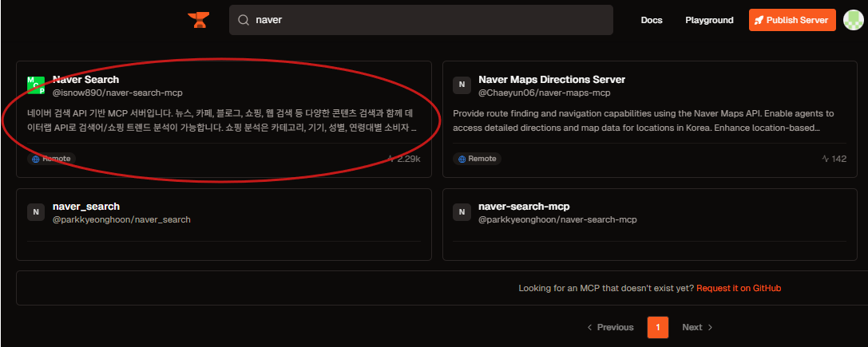Go to the Next results page
The height and width of the screenshot is (347, 868).
point(697,327)
